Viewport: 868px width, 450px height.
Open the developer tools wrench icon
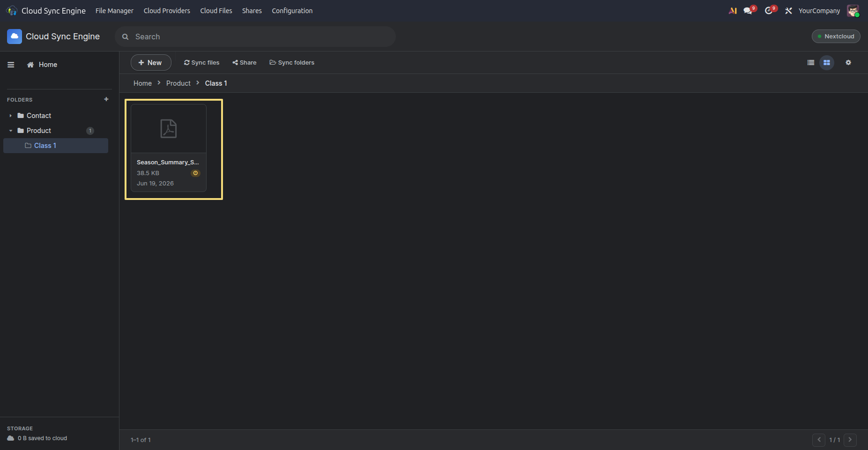pyautogui.click(x=788, y=11)
